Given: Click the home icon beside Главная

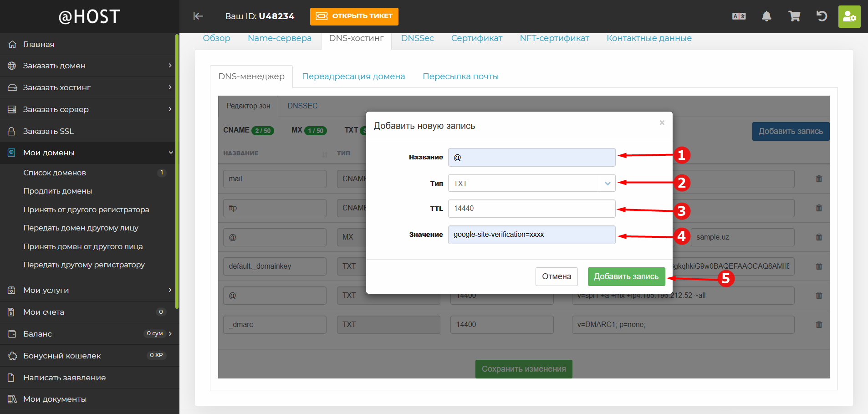Looking at the screenshot, I should point(12,44).
